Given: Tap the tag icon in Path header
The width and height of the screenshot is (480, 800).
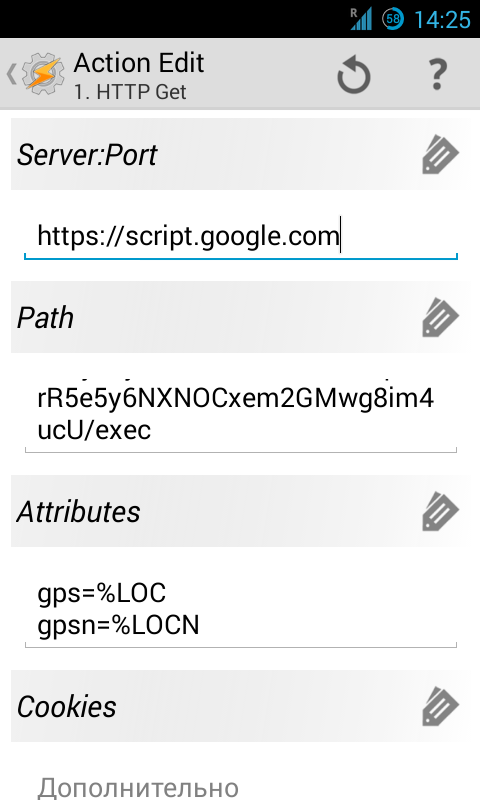Looking at the screenshot, I should 441,317.
